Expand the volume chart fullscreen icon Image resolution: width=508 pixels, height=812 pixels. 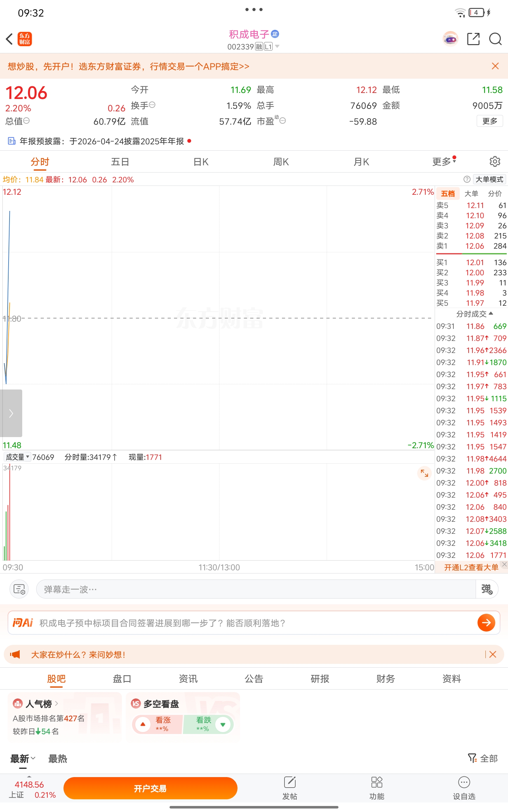click(424, 473)
